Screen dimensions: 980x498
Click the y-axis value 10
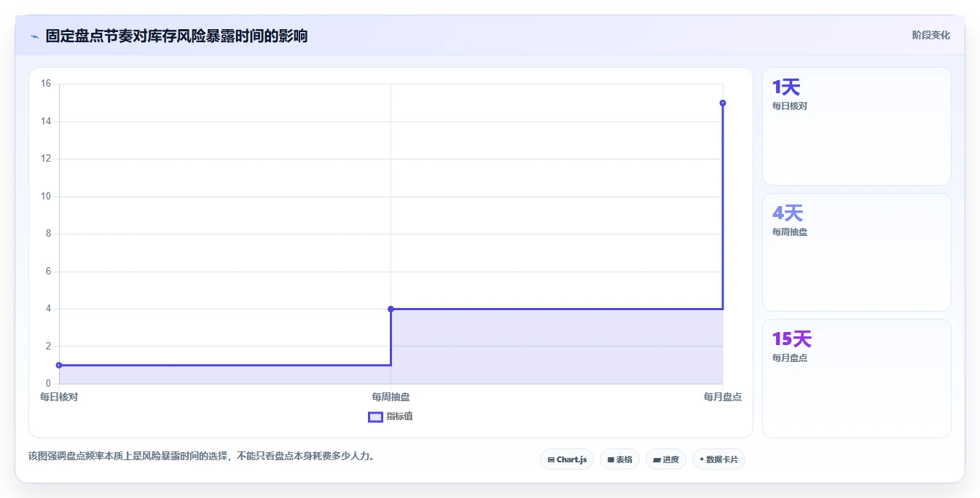[46, 197]
